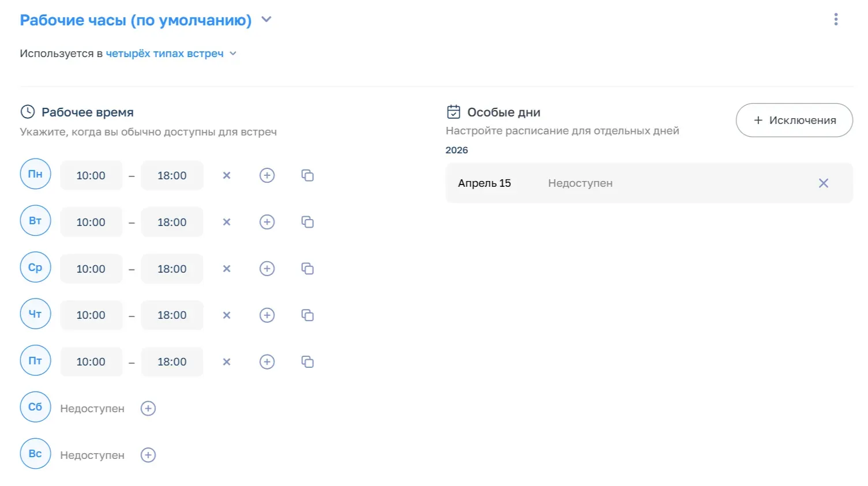This screenshot has height=486, width=868.
Task: Open Friday's end time 18:00 picker
Action: (172, 362)
